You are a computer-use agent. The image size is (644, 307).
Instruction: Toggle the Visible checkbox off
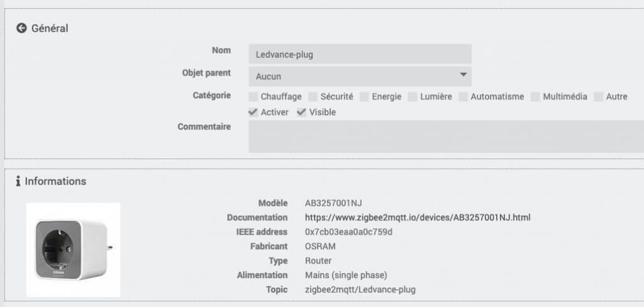coord(302,112)
